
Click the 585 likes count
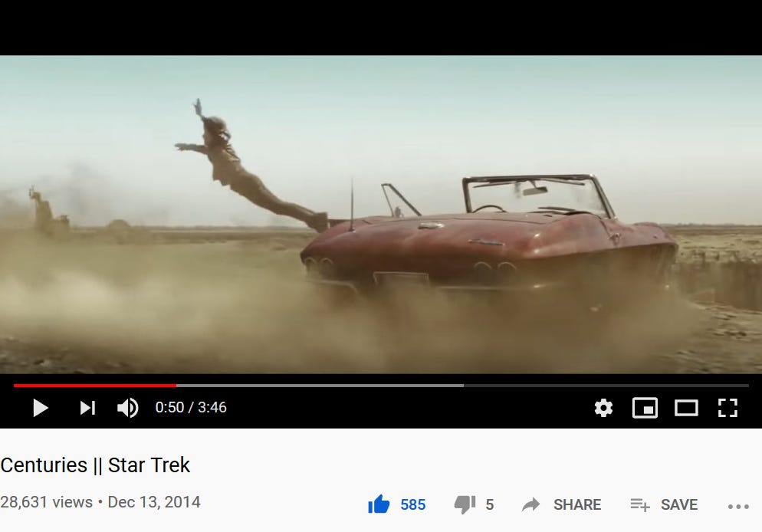[413, 505]
